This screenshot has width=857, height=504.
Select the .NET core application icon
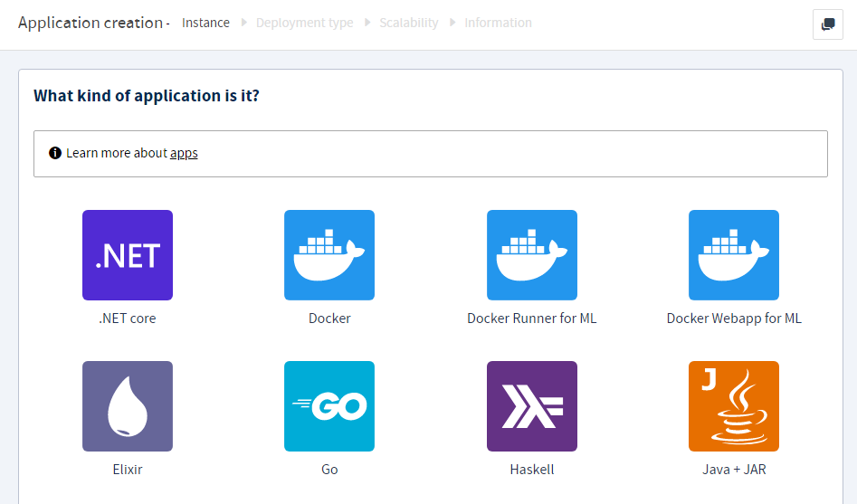pyautogui.click(x=128, y=255)
